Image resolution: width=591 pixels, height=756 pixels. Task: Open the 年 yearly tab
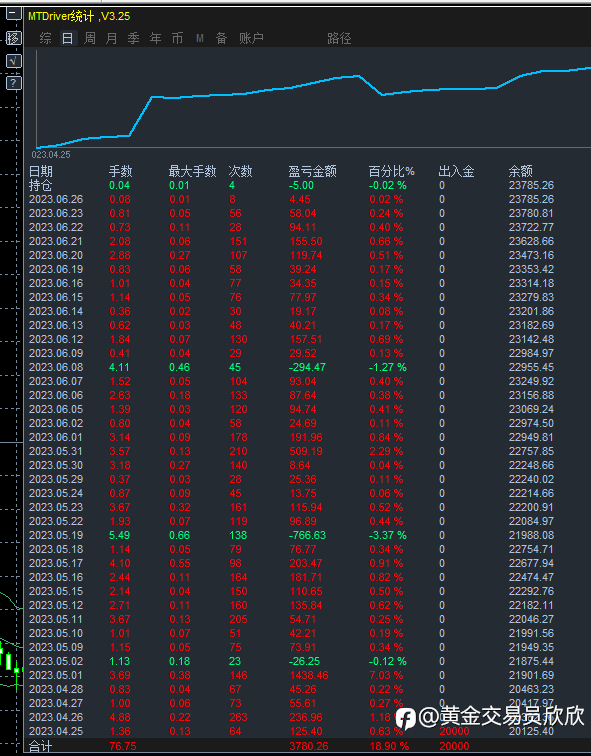click(x=155, y=38)
